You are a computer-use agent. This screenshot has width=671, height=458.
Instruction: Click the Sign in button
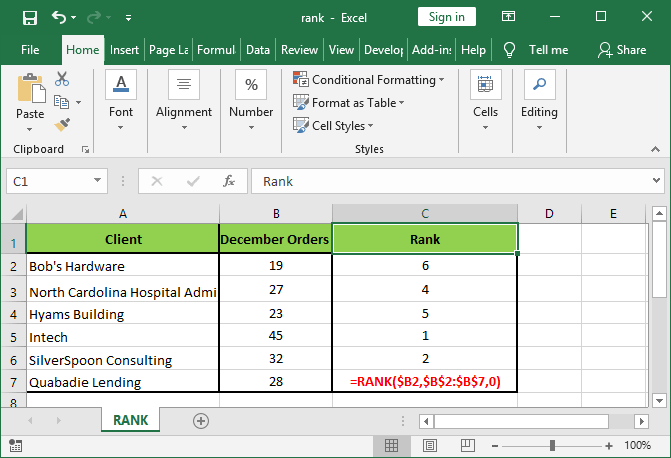[x=447, y=17]
